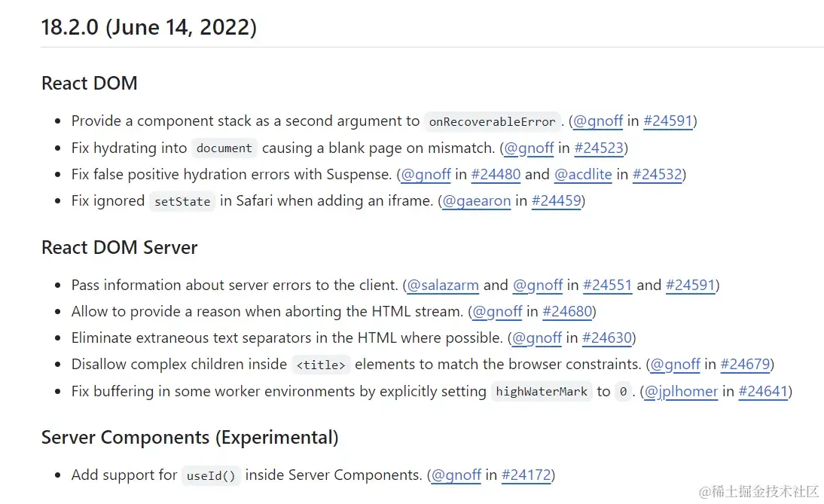Visit the @acdlite profile link
This screenshot has height=504, width=824.
point(583,174)
